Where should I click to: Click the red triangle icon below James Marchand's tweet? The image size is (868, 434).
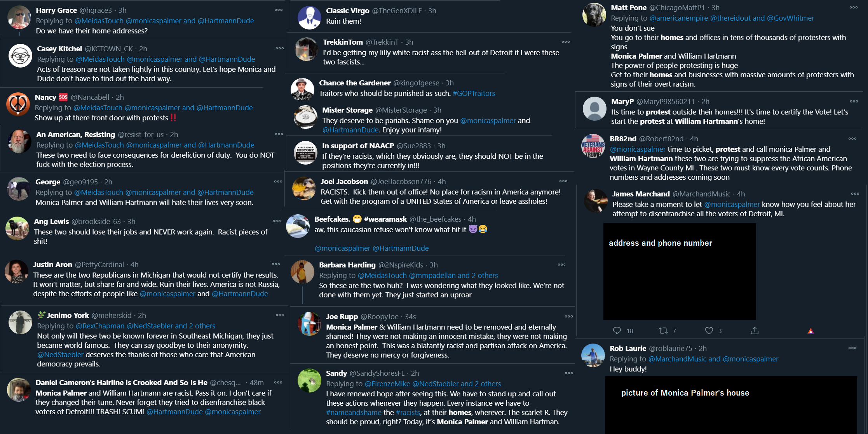click(811, 331)
